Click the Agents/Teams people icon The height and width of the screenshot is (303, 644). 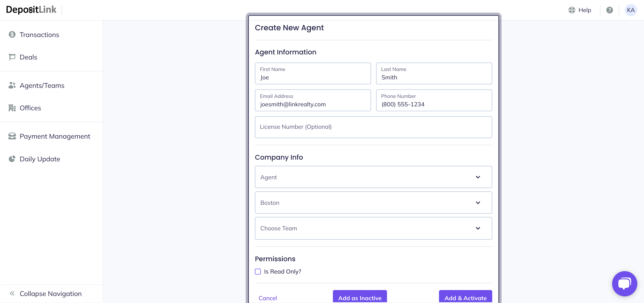(12, 85)
